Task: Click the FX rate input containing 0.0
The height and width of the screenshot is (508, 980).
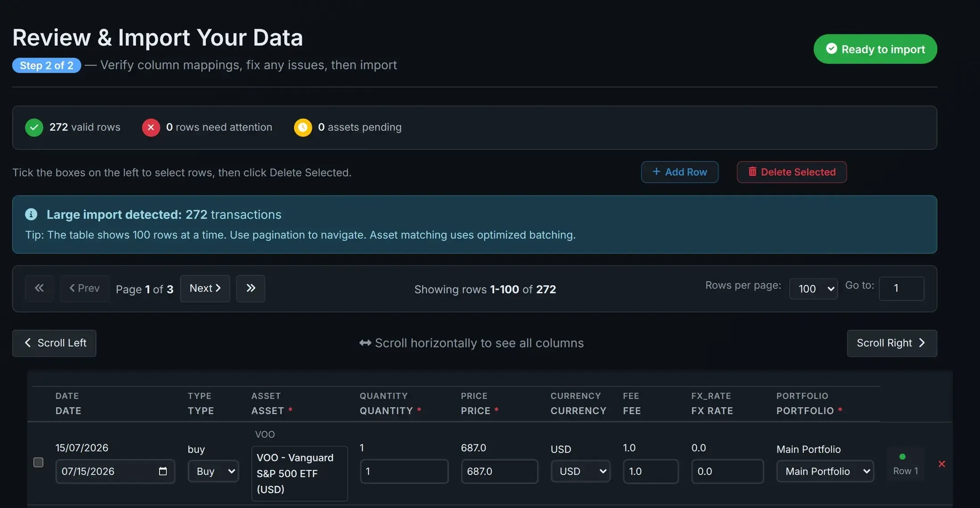Action: 727,471
